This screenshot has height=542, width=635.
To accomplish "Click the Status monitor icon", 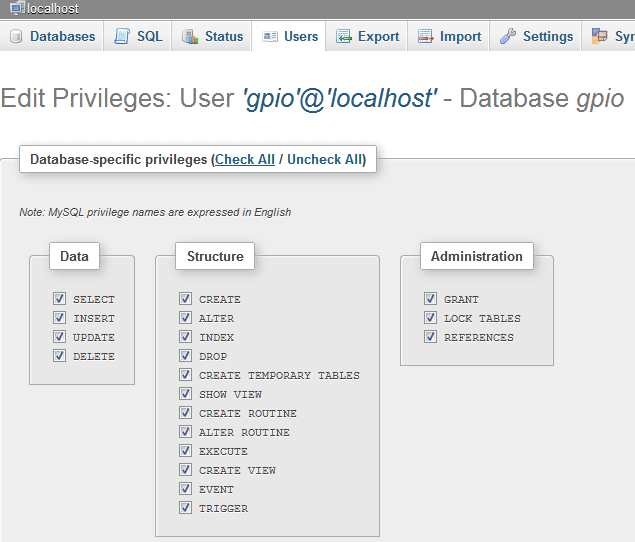I will click(190, 37).
